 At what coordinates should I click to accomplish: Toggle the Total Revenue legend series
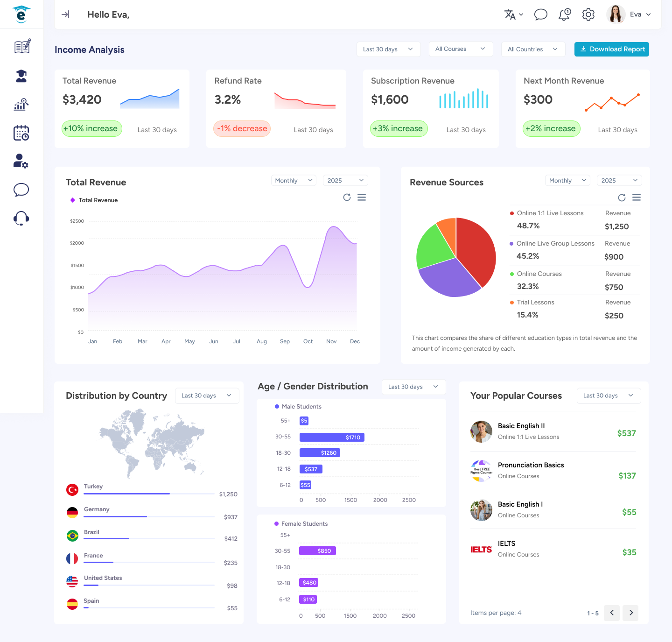click(94, 200)
